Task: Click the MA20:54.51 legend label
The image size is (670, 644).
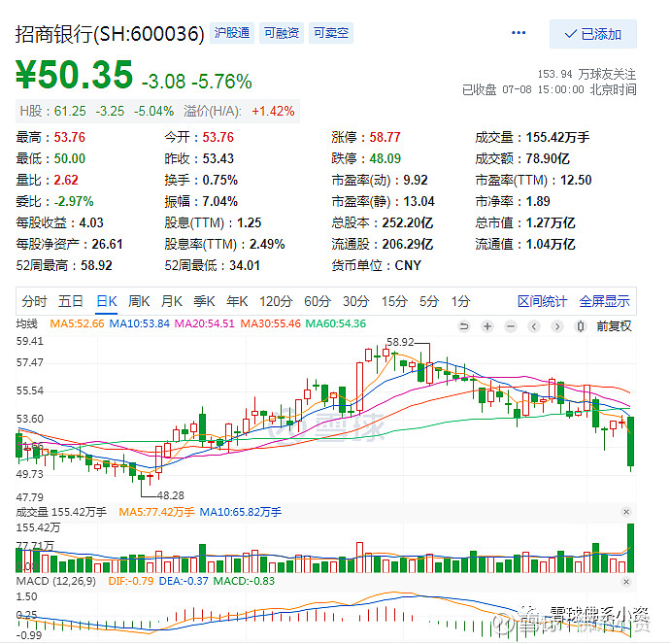Action: 205,323
